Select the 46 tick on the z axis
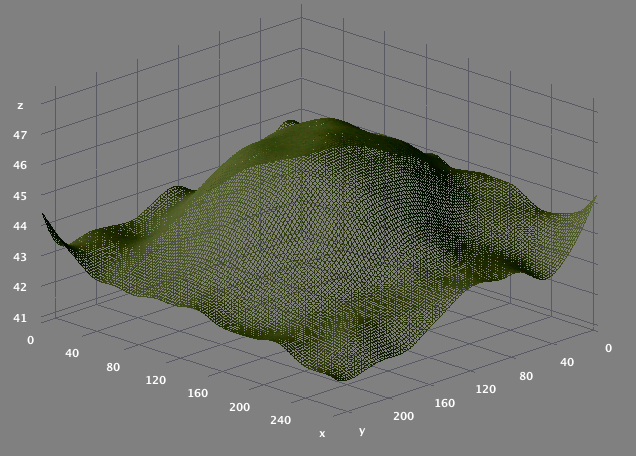This screenshot has width=636, height=456. pyautogui.click(x=20, y=165)
